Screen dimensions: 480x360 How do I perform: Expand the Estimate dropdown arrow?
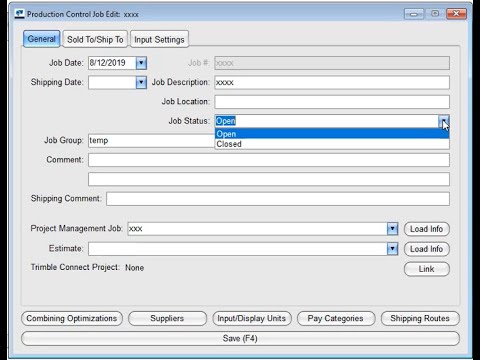click(x=393, y=249)
